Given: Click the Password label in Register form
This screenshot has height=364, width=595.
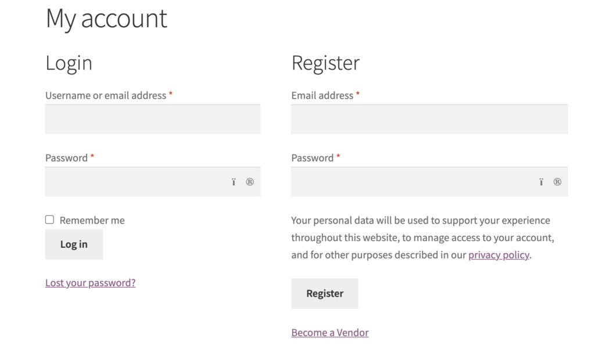Looking at the screenshot, I should click(312, 158).
